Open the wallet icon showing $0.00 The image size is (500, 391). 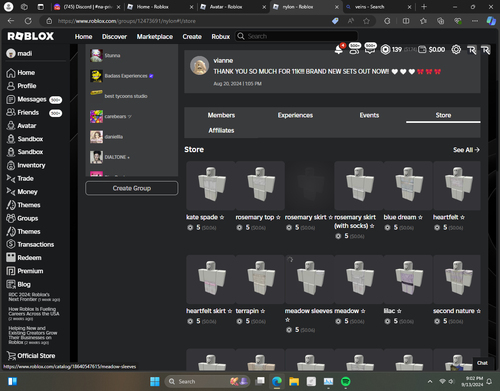click(x=422, y=50)
